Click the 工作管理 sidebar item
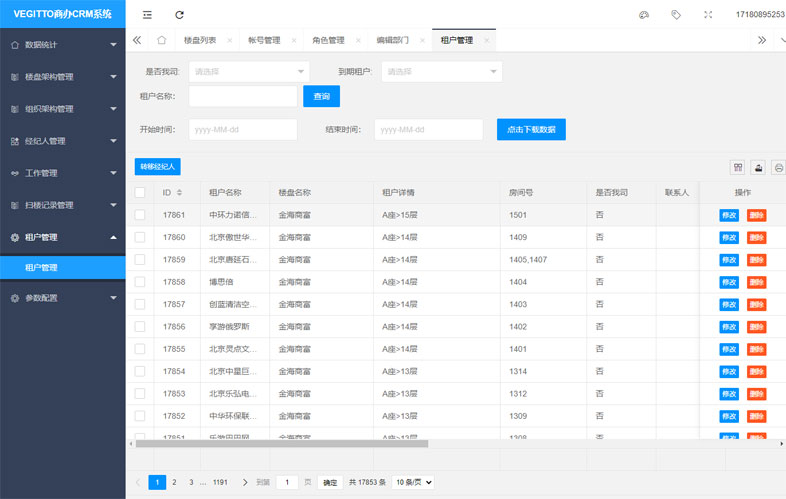 [63, 173]
